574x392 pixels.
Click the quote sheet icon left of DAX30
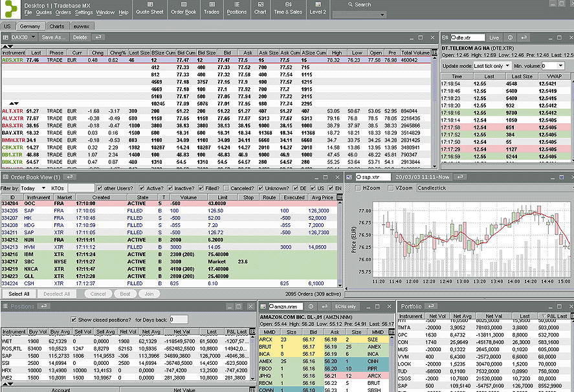(x=5, y=38)
